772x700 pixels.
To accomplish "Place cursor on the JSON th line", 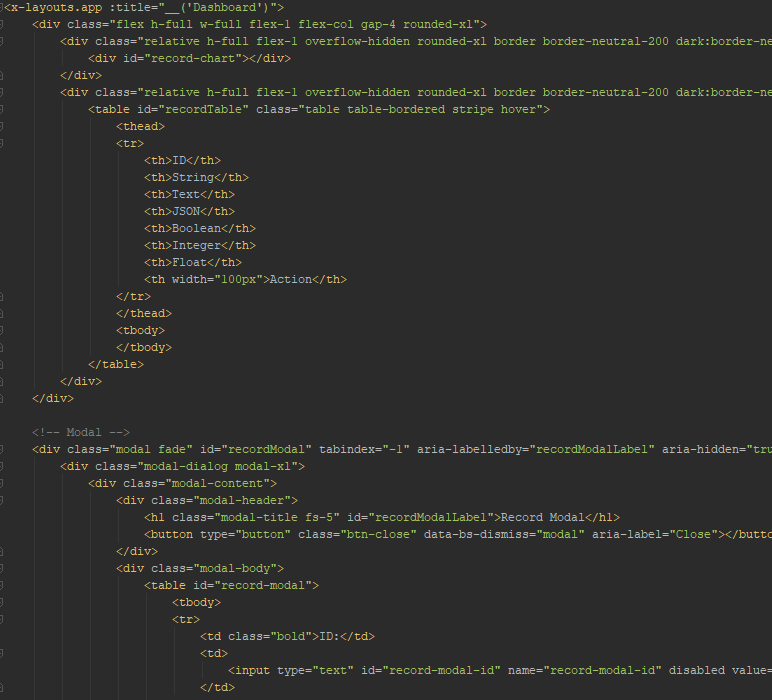I will click(x=189, y=211).
